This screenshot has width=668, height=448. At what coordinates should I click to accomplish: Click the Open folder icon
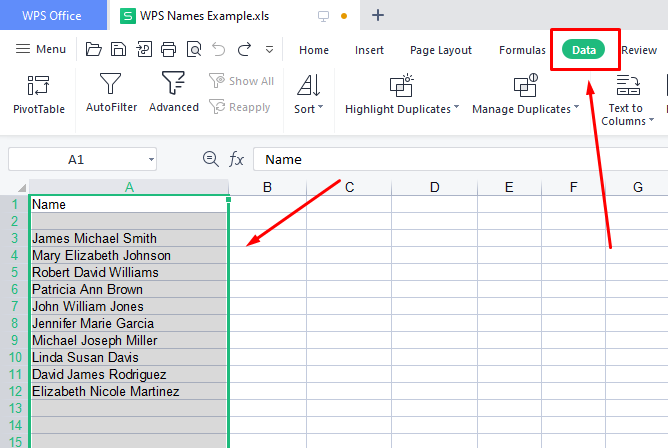coord(94,49)
